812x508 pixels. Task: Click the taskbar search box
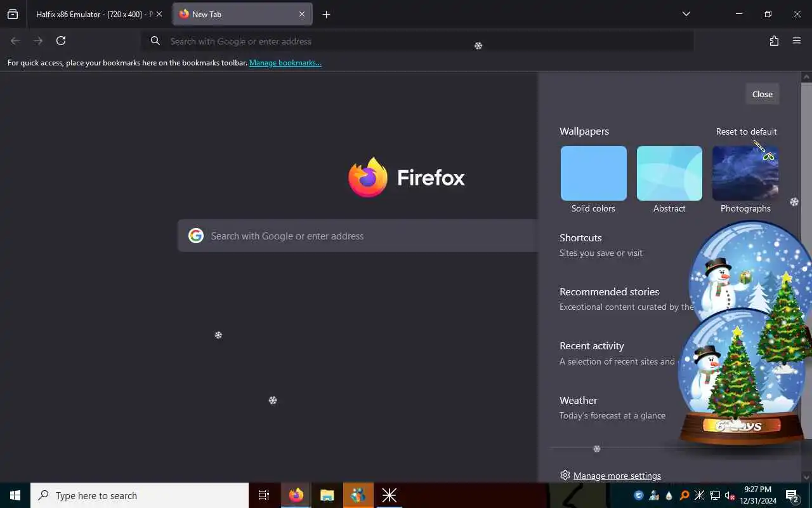[x=140, y=495]
